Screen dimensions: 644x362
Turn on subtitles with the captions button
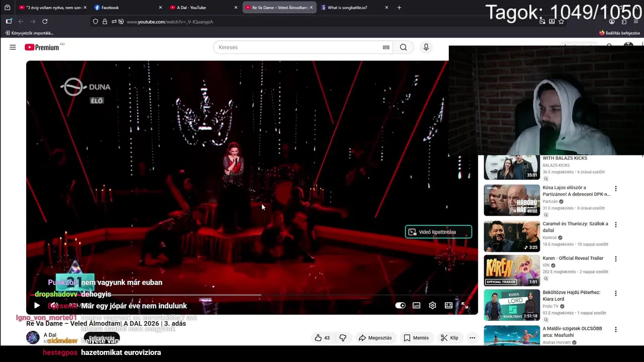pyautogui.click(x=417, y=305)
